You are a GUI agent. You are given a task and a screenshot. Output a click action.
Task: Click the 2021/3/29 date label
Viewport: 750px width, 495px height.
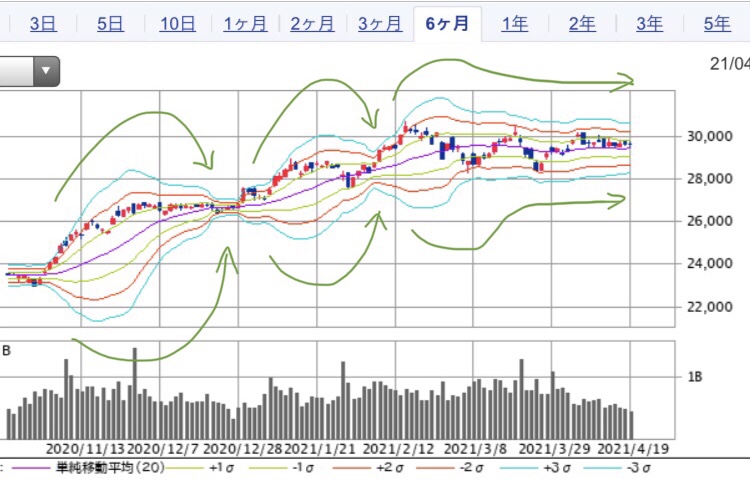coord(554,449)
